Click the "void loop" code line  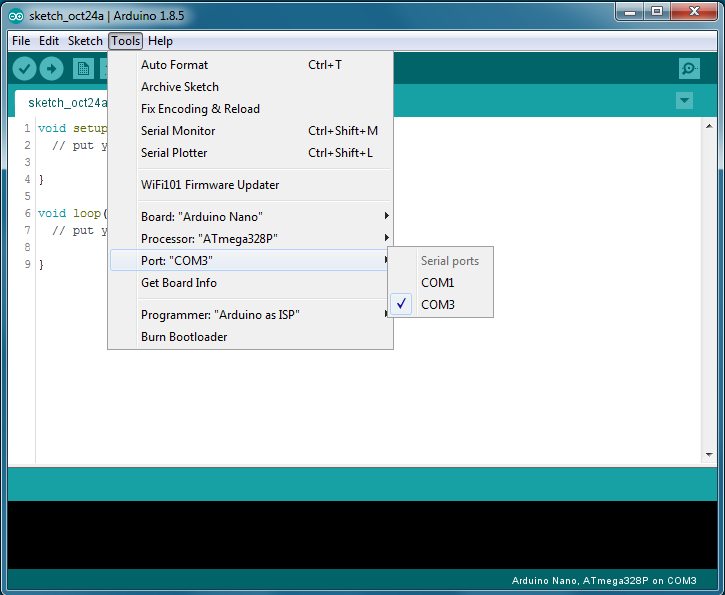click(73, 213)
